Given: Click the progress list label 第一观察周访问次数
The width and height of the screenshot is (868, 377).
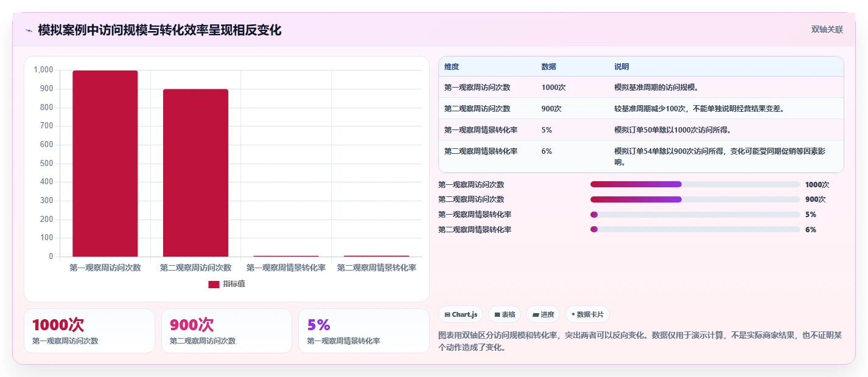Looking at the screenshot, I should pos(471,185).
